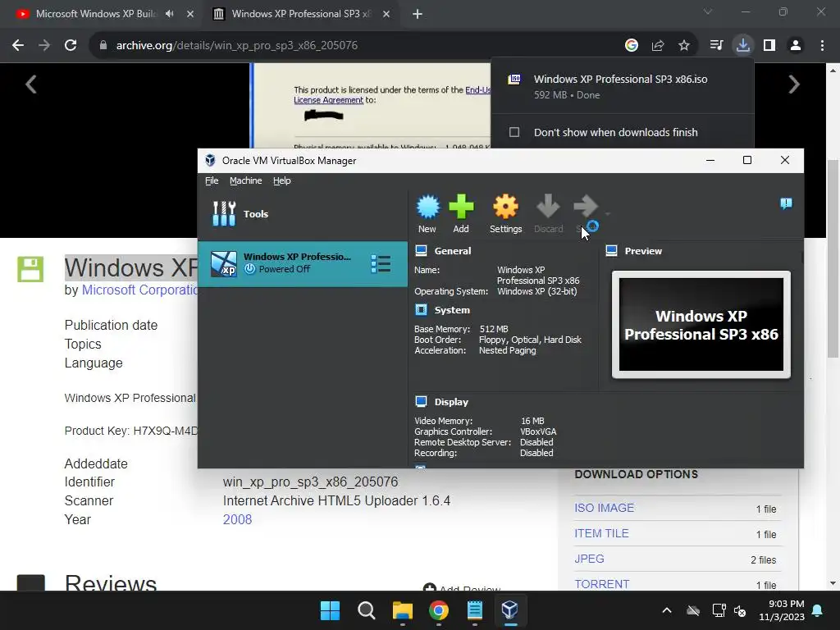Open notifications bell in taskbar

point(818,610)
